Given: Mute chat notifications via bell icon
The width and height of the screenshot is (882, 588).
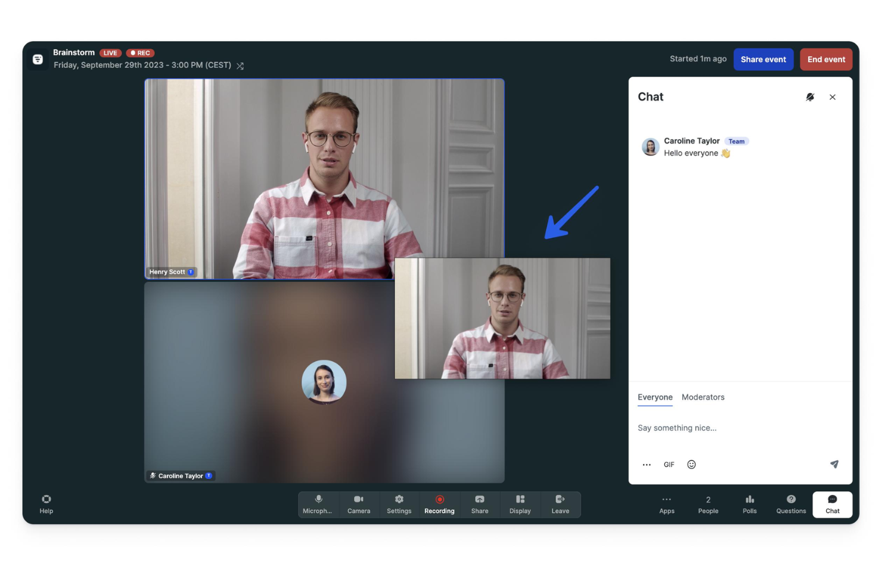Looking at the screenshot, I should point(810,97).
